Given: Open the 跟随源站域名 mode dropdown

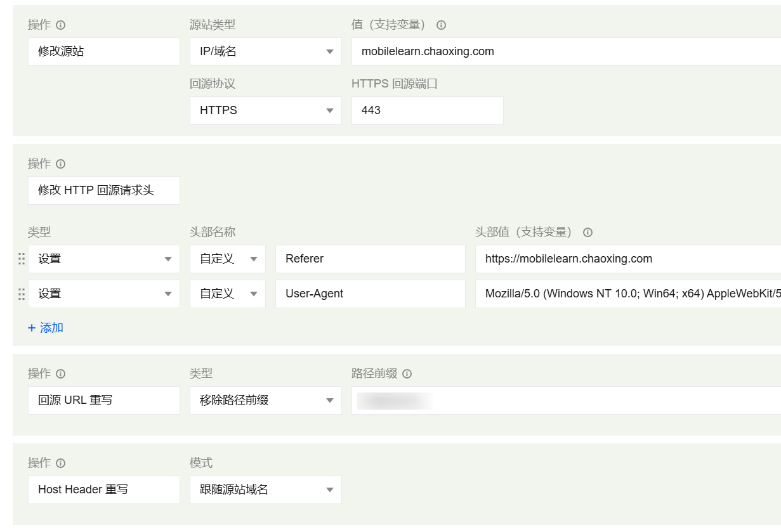Looking at the screenshot, I should pos(265,490).
